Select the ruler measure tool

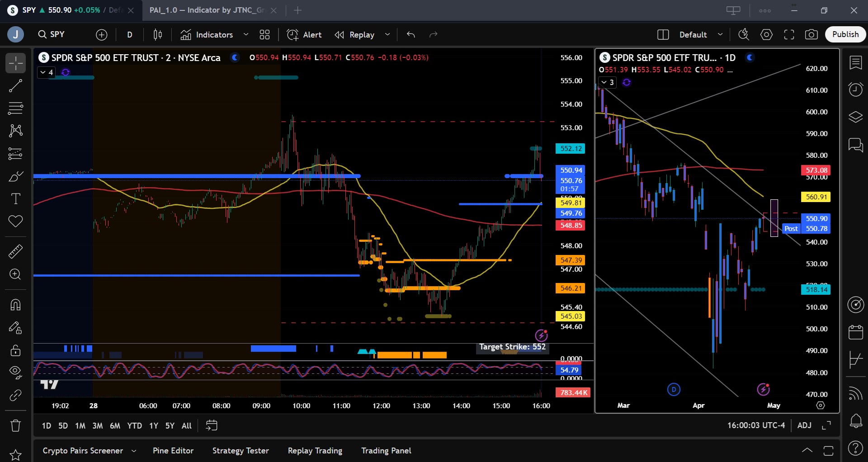(15, 251)
